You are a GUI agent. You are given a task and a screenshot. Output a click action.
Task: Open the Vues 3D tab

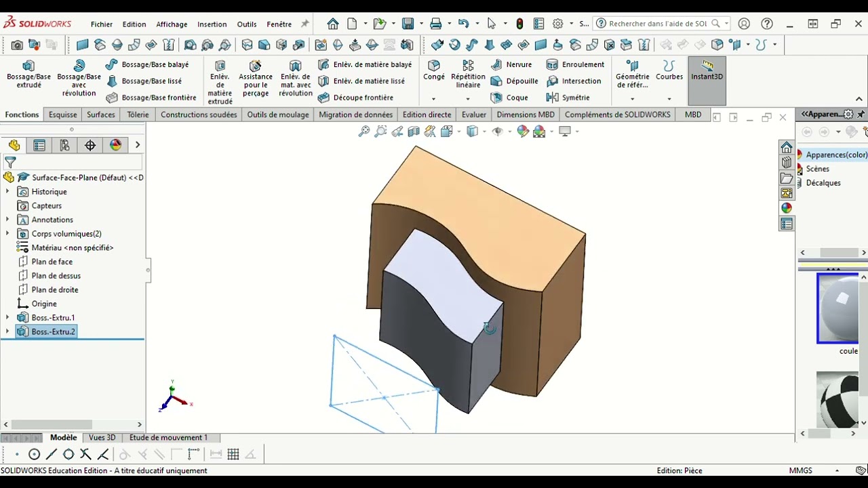pyautogui.click(x=102, y=438)
